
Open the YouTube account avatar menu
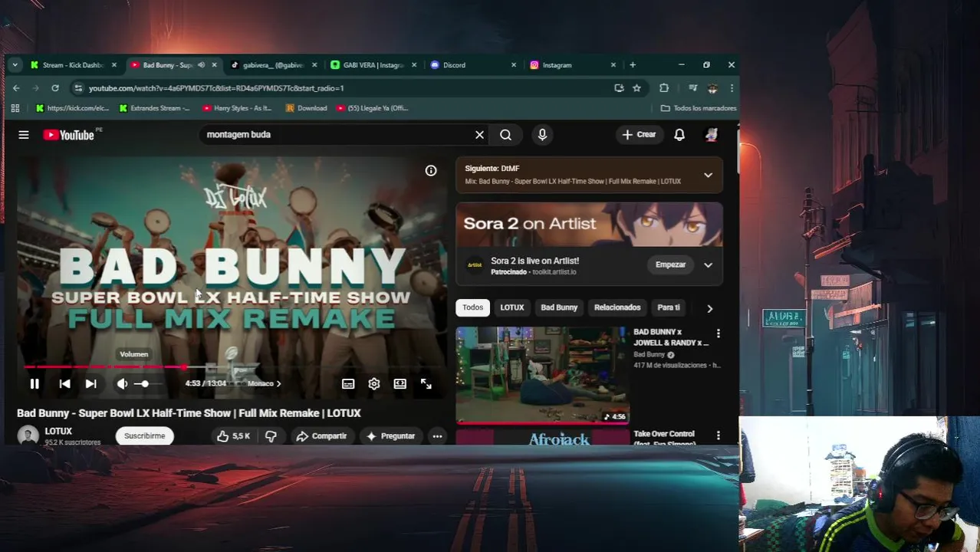(x=711, y=135)
